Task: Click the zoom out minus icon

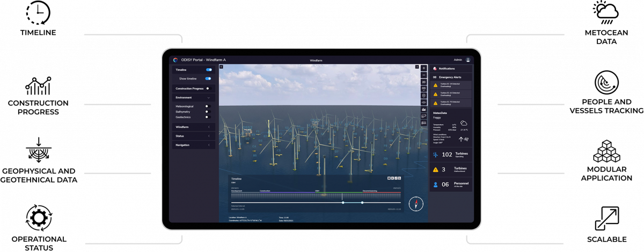Action: tap(423, 75)
